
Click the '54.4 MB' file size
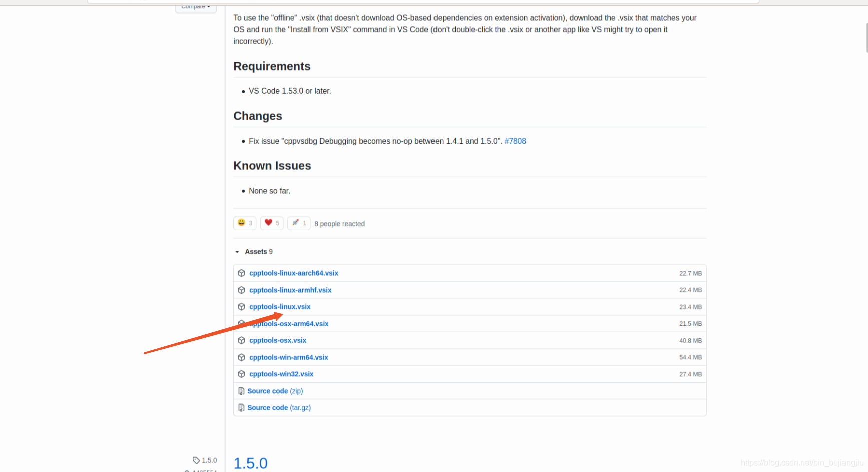pos(690,357)
